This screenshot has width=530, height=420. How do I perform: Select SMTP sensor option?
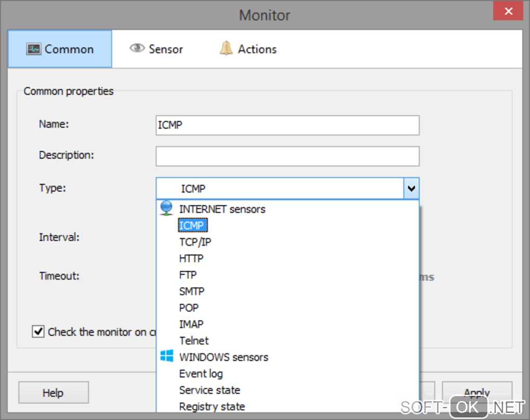pyautogui.click(x=192, y=291)
